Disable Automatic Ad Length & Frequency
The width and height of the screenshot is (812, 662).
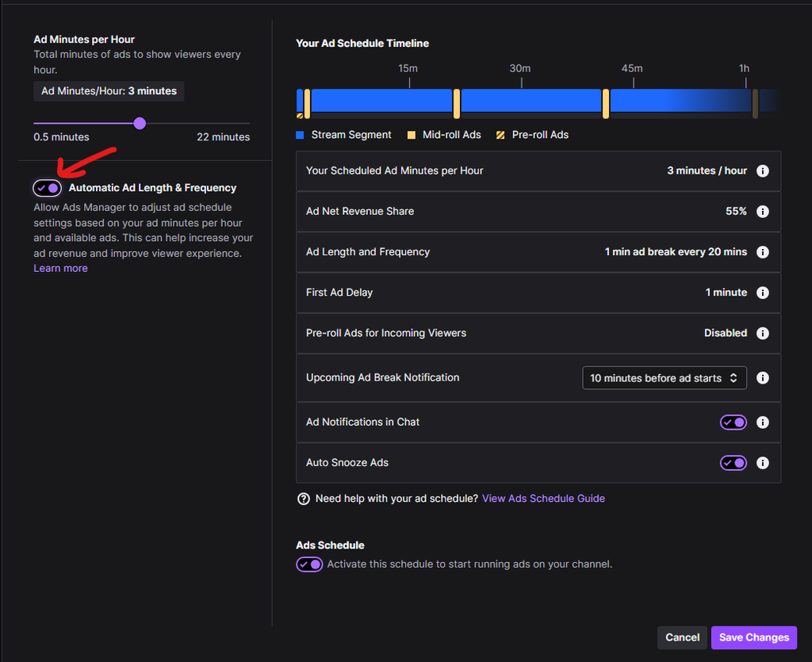47,187
